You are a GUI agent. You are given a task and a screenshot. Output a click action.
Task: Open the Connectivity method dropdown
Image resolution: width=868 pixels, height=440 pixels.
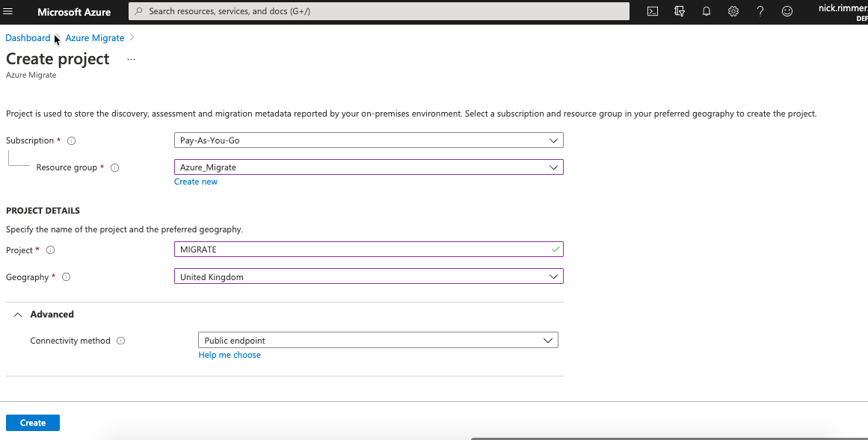pyautogui.click(x=378, y=340)
